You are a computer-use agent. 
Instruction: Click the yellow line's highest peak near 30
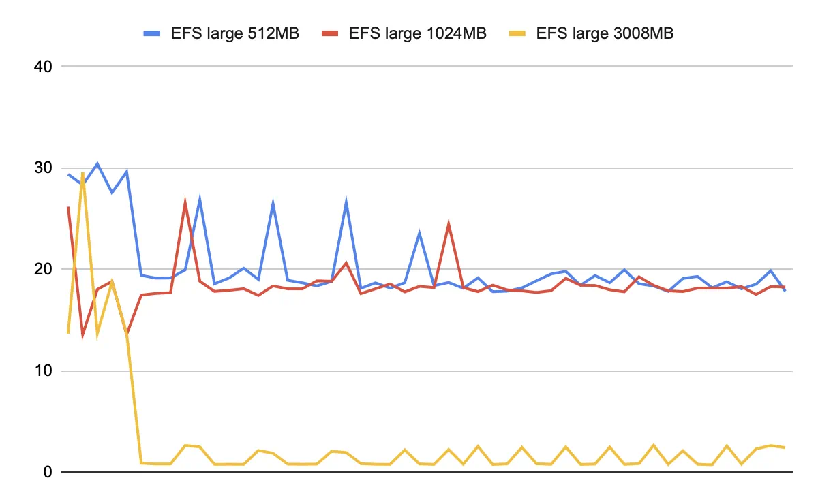pyautogui.click(x=82, y=173)
